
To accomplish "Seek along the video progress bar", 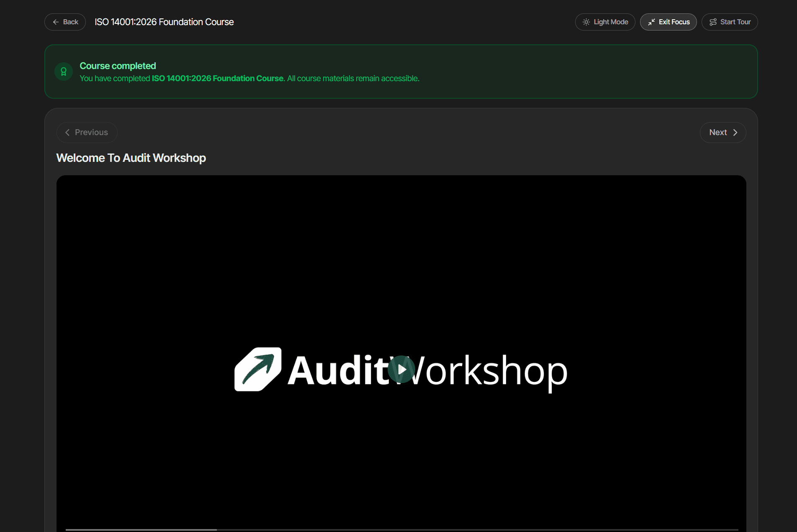I will tap(402, 529).
